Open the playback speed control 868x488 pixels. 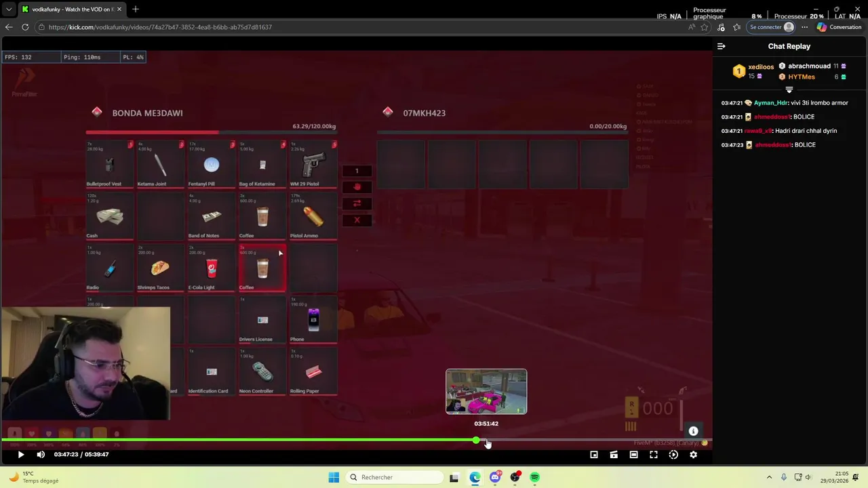[673, 455]
